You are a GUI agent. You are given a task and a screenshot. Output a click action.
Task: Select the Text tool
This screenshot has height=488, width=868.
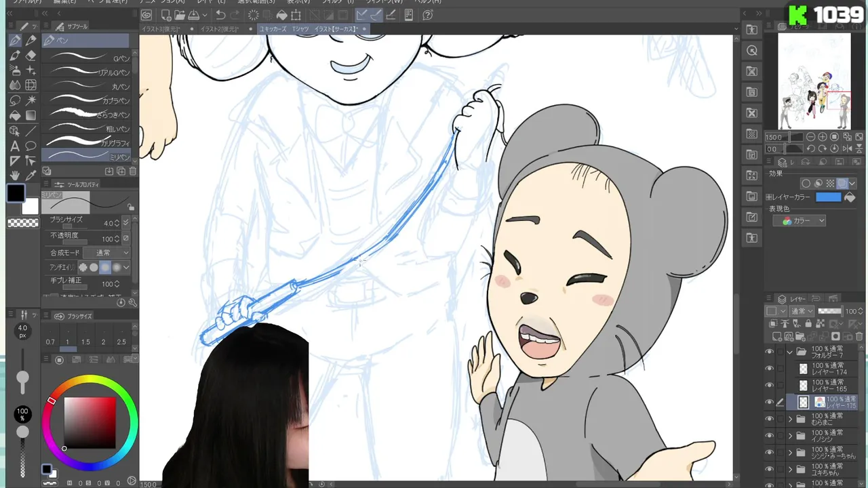15,146
